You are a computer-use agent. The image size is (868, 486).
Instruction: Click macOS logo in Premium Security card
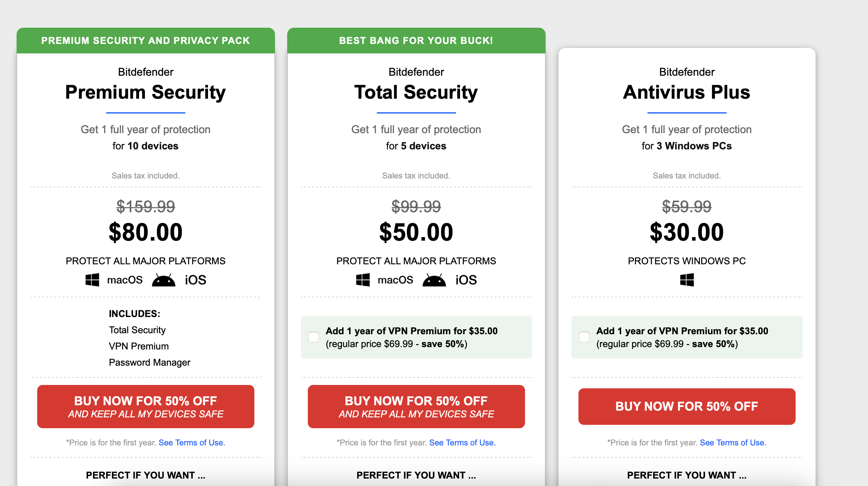[125, 280]
